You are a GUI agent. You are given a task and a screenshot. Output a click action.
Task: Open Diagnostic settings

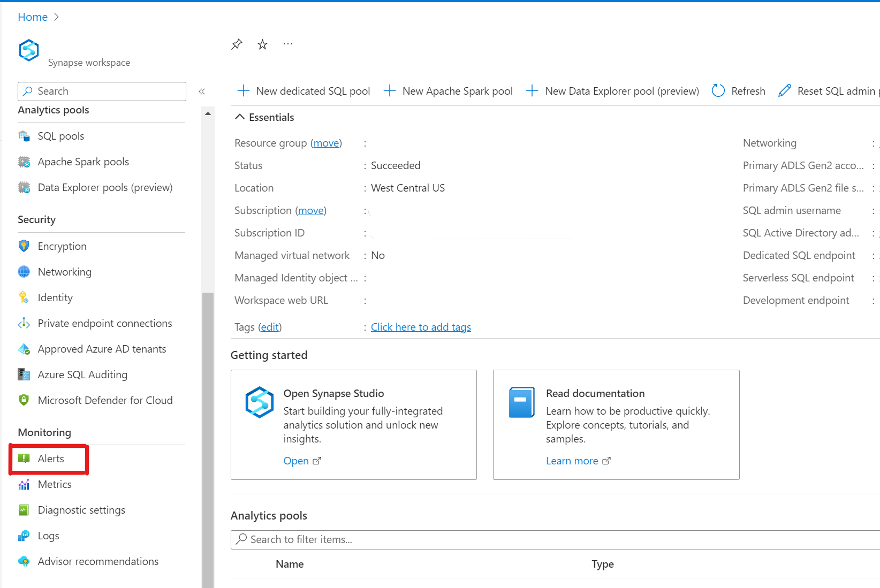(x=81, y=510)
